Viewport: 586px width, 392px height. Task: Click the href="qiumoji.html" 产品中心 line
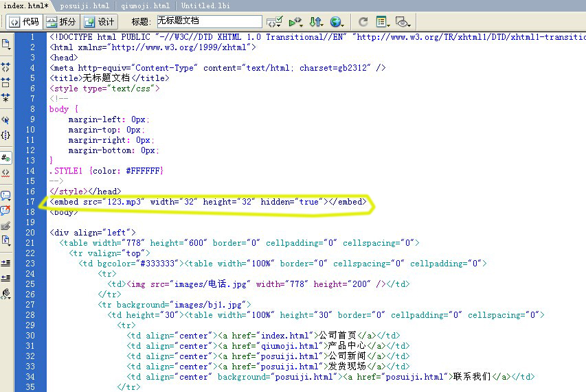pos(269,346)
